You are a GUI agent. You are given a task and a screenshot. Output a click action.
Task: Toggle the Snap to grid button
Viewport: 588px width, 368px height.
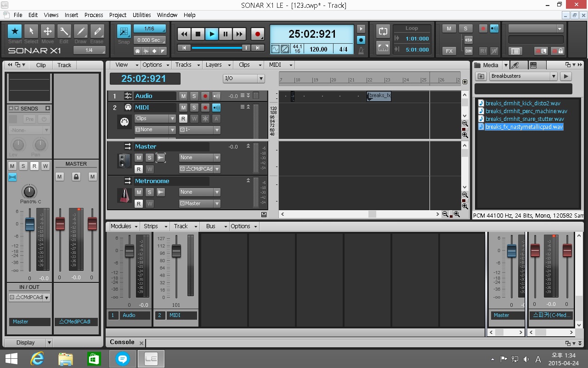pyautogui.click(x=124, y=32)
